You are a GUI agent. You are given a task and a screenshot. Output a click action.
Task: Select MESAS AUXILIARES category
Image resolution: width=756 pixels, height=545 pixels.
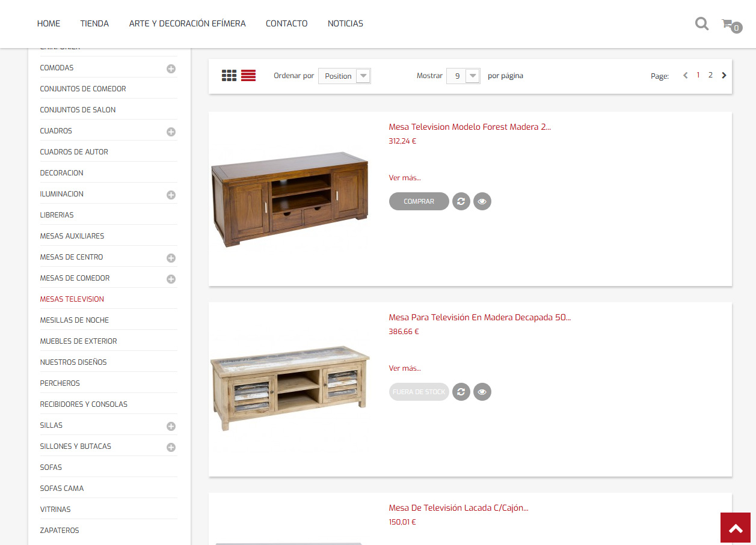coord(72,236)
